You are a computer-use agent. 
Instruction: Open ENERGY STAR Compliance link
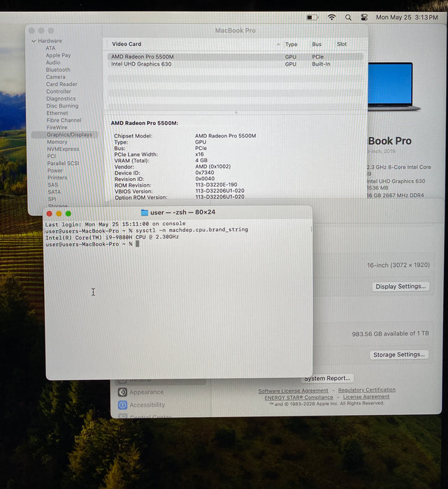point(298,397)
